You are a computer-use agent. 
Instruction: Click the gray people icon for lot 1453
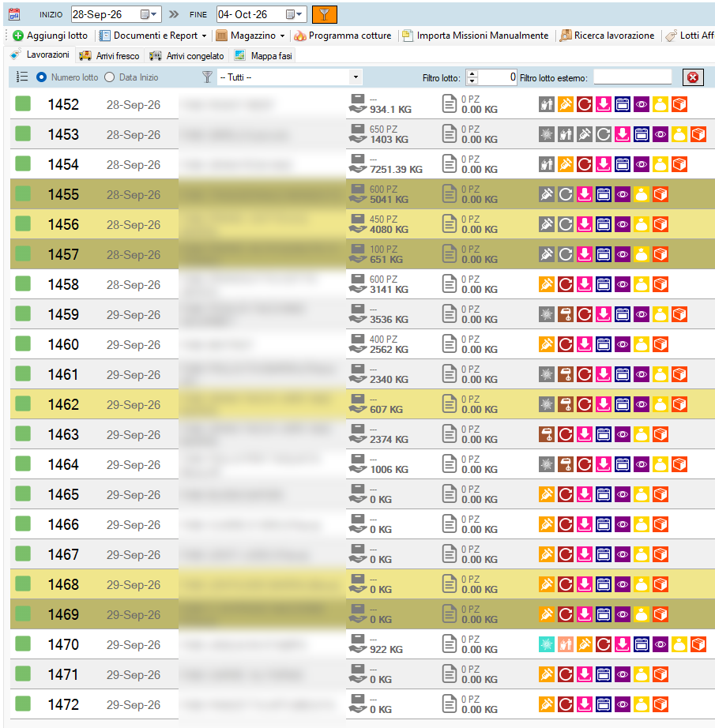566,135
